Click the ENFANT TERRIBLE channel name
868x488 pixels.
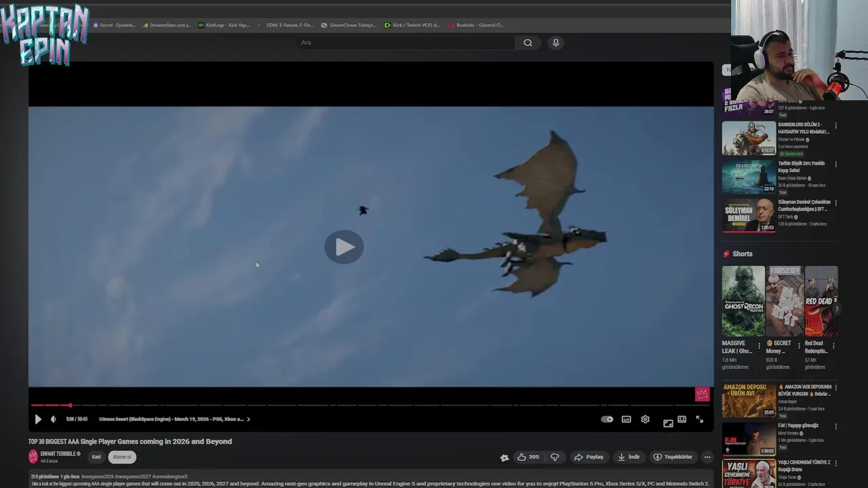coord(58,454)
